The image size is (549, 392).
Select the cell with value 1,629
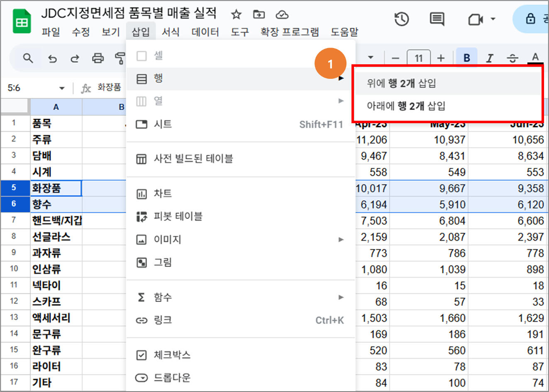[x=507, y=318]
